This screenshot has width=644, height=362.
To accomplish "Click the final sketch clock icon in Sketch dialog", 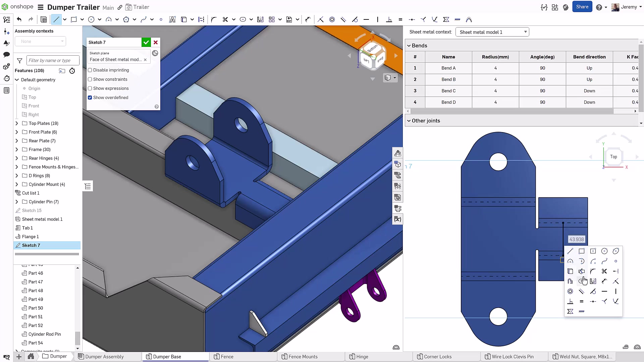I will click(x=155, y=53).
